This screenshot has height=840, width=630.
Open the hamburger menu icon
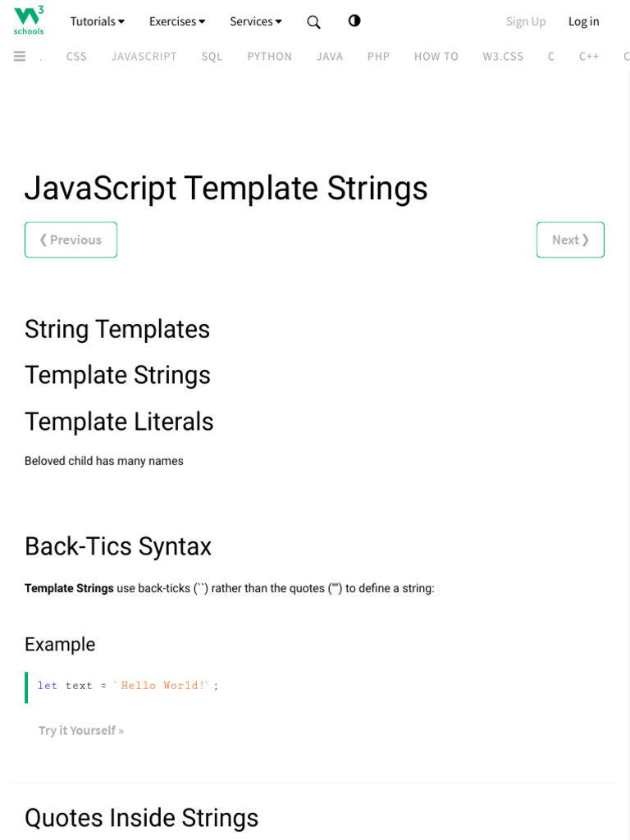[x=20, y=57]
